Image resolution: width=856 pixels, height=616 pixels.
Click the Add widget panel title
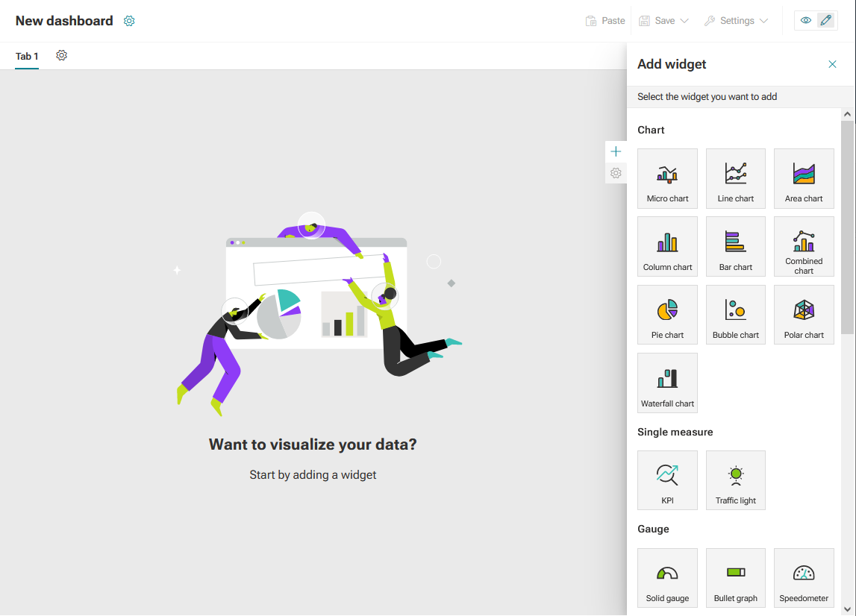point(672,64)
